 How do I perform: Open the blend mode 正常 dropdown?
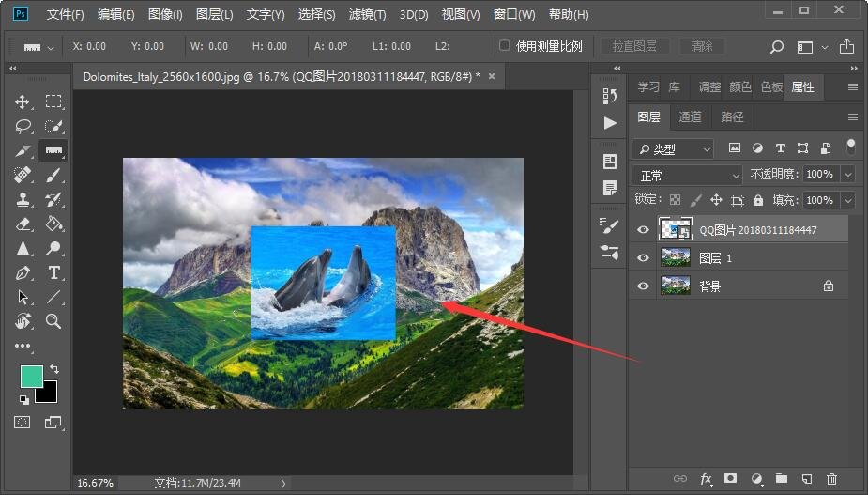[687, 176]
